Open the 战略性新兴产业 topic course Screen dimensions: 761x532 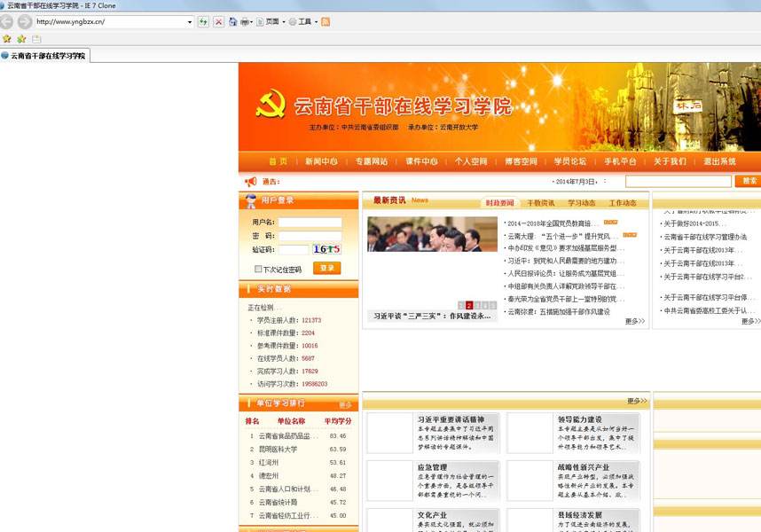[584, 467]
